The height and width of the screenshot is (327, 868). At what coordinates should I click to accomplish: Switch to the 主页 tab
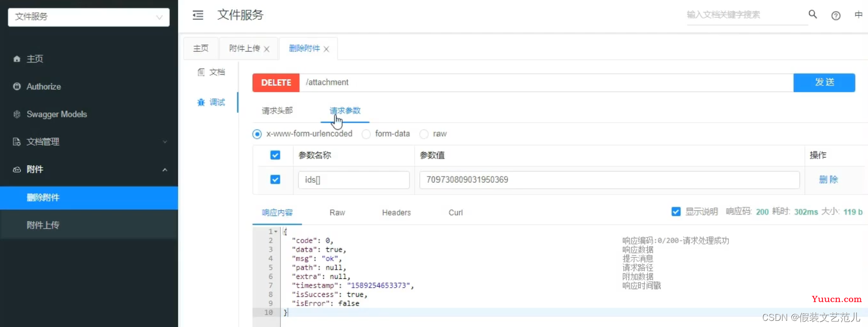click(x=201, y=48)
